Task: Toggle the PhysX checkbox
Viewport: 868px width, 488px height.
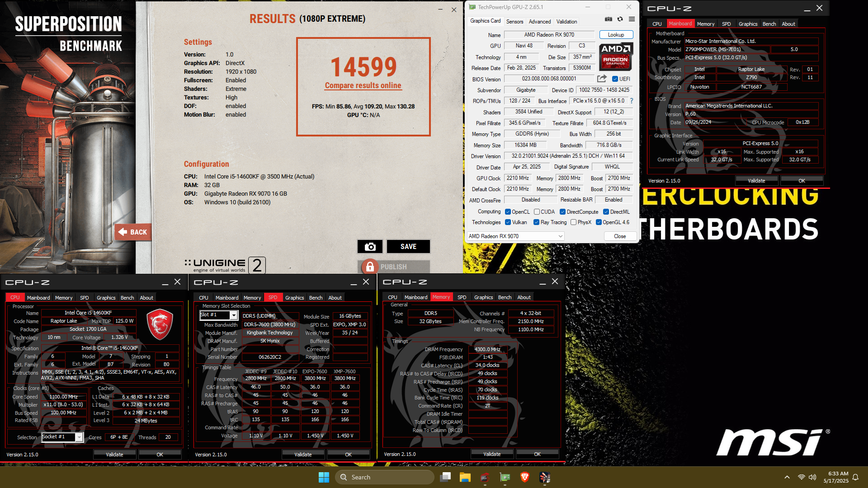Action: pyautogui.click(x=573, y=222)
